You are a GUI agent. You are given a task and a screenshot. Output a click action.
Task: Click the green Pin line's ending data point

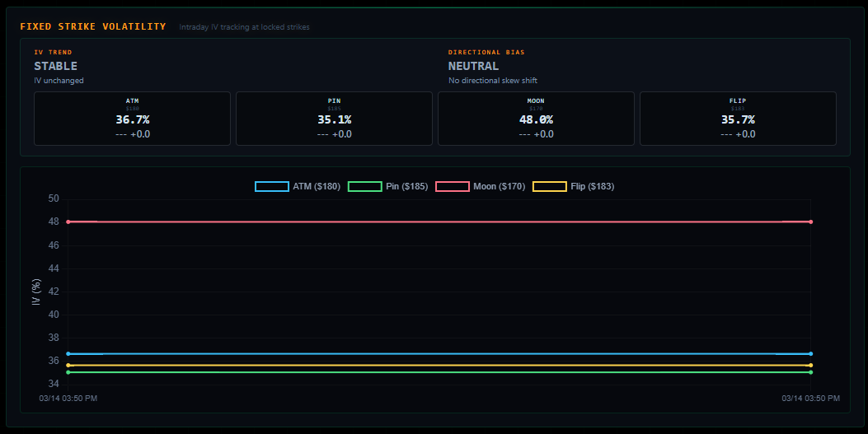point(810,372)
